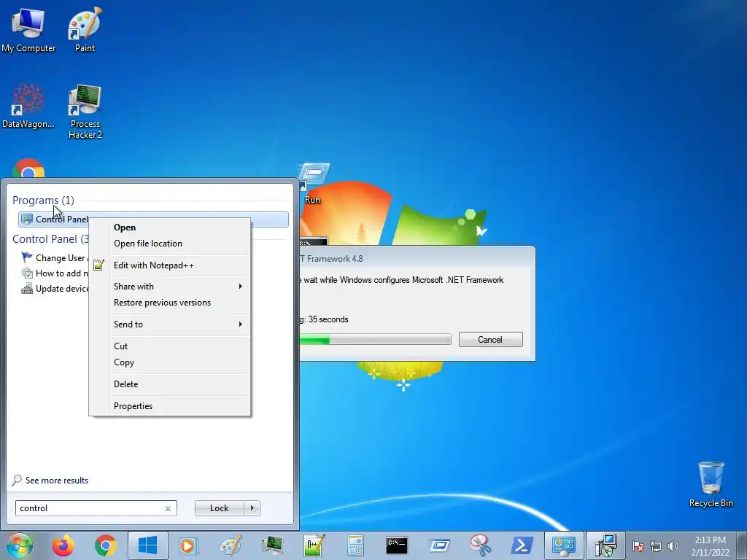The height and width of the screenshot is (560, 747).
Task: Open the Run shortcut on the desktop
Action: (312, 184)
